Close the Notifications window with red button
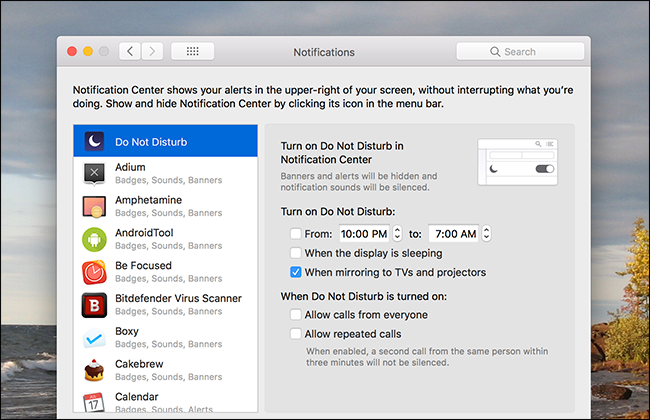Screen dimensions: 650x420 (x=72, y=51)
